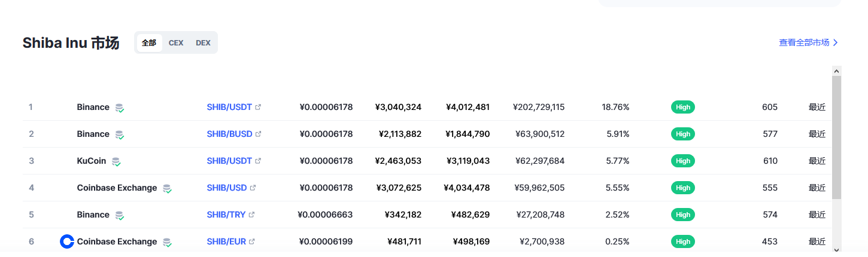Open the SHIB/USDT pair on Binance
Viewport: 868px width, 257px height.
coord(229,107)
